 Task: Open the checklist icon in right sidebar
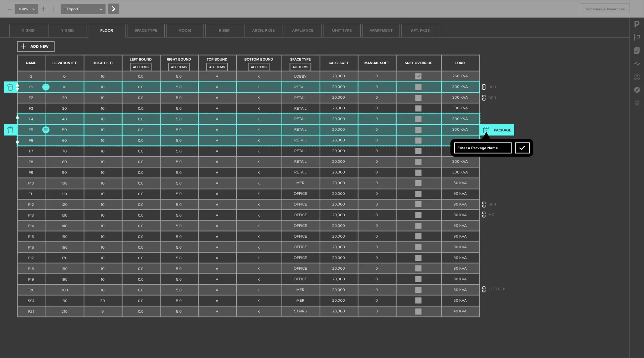pos(637,51)
